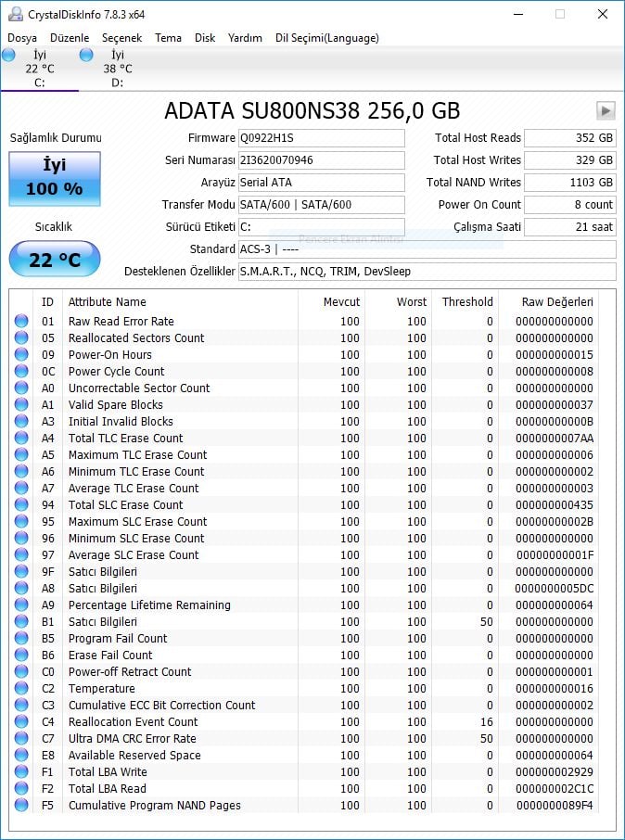
Task: Click the status icon for Maximum SLC Erase Count
Action: (x=21, y=521)
